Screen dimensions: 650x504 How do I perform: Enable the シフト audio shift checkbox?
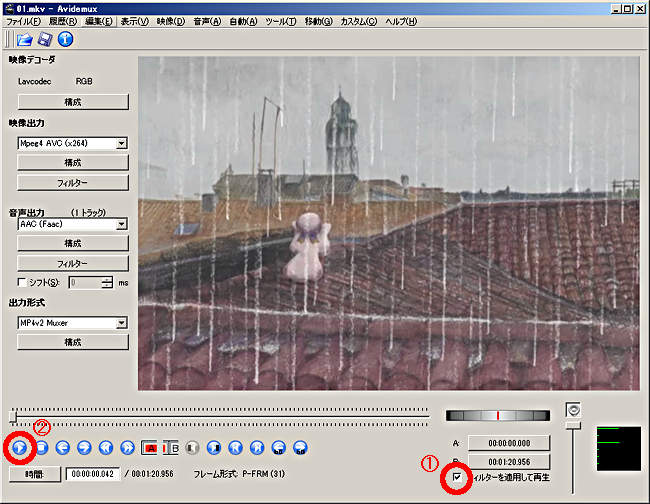[x=22, y=282]
